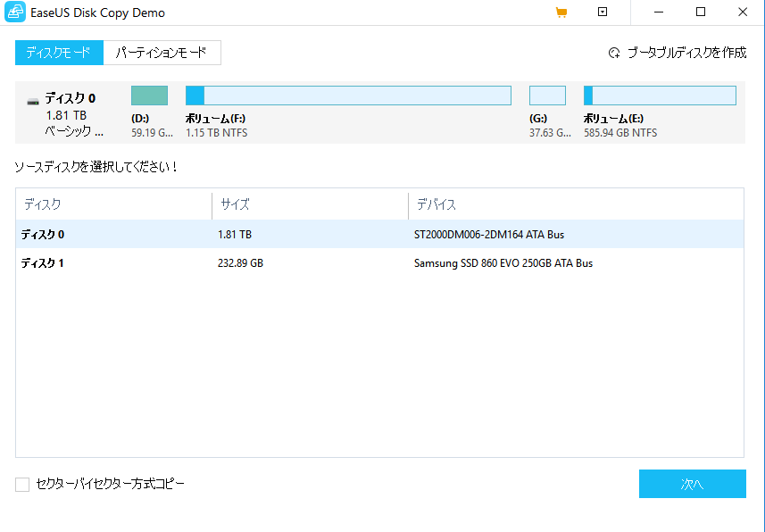Click the ブータブルディスクを作成 link
Viewport: 765px width, 532px height.
(x=686, y=53)
